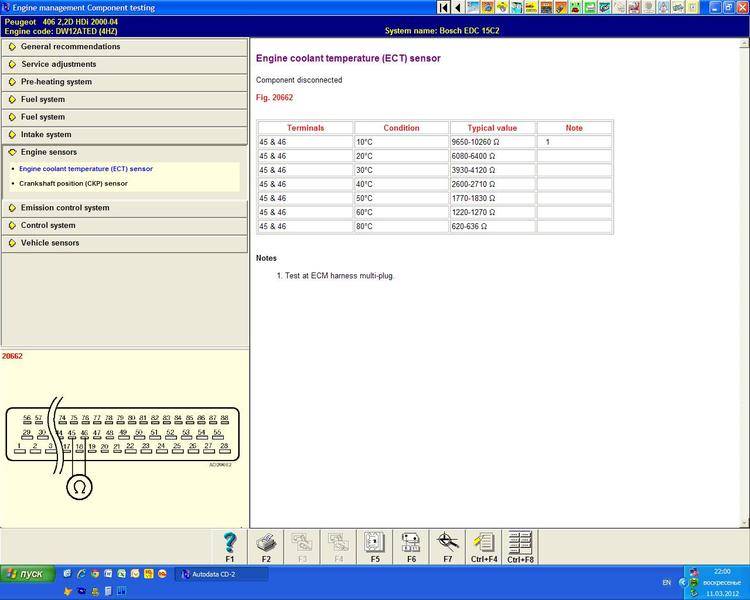Image resolution: width=750 pixels, height=600 pixels.
Task: Open the Emission control system section
Action: 65,208
